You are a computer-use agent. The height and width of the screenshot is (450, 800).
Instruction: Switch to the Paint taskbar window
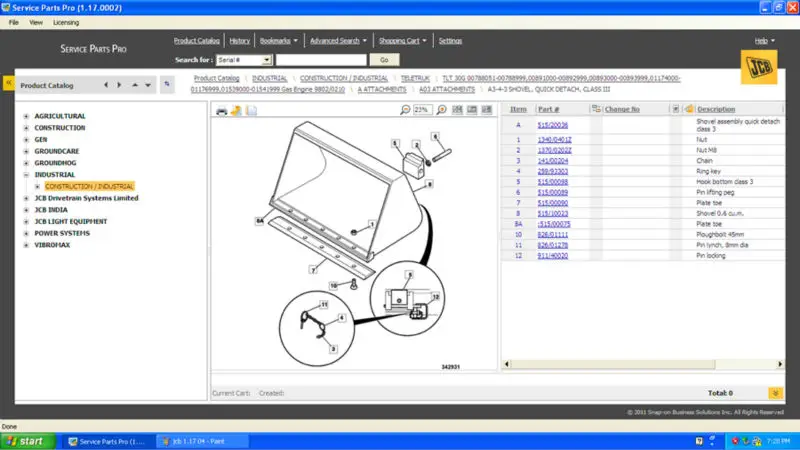pyautogui.click(x=202, y=441)
